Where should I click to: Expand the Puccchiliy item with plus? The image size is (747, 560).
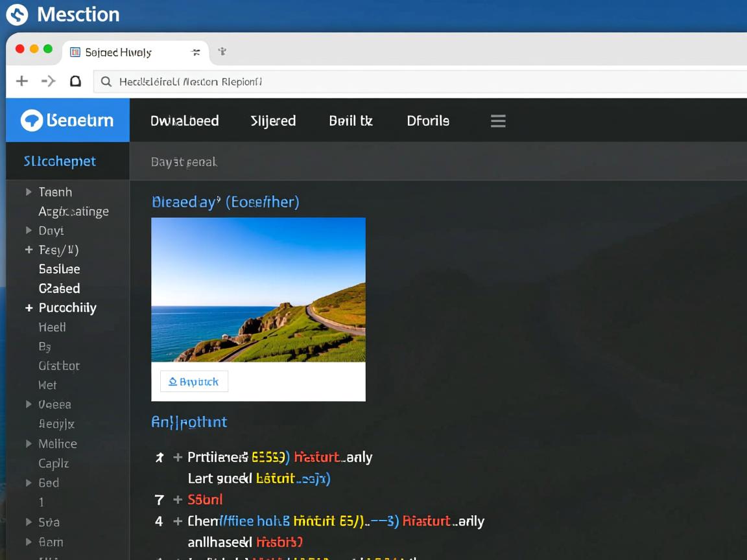[x=29, y=308]
